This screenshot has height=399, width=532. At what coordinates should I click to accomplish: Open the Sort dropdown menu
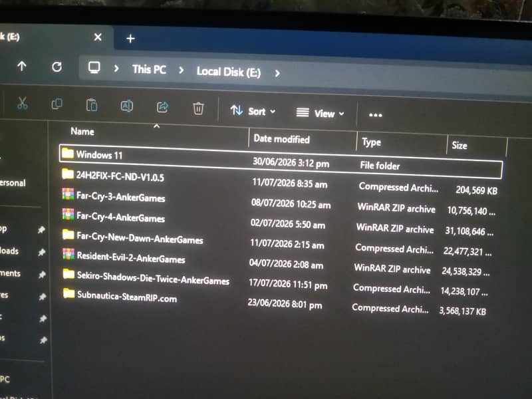[253, 110]
